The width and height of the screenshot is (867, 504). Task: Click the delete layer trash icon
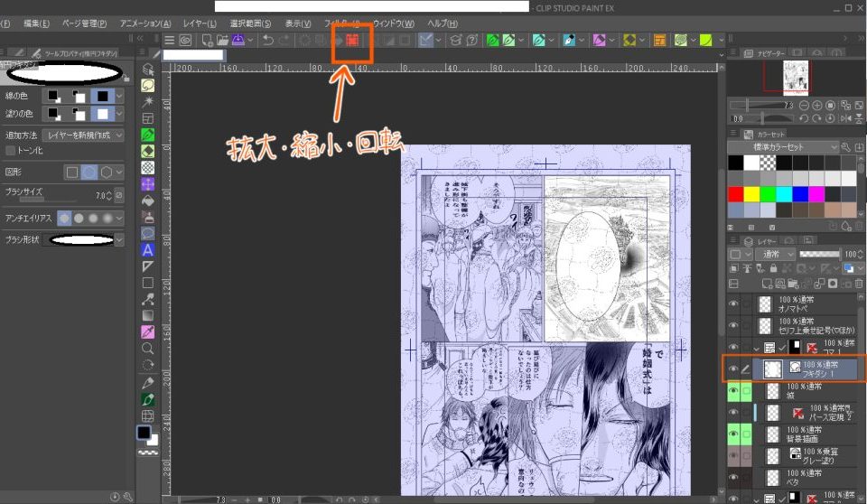click(x=859, y=284)
